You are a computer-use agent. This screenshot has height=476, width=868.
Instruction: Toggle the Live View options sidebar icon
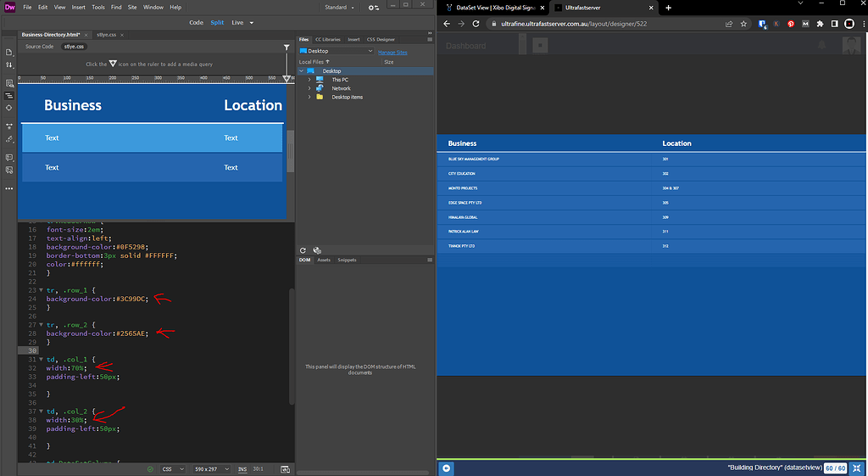pyautogui.click(x=8, y=83)
